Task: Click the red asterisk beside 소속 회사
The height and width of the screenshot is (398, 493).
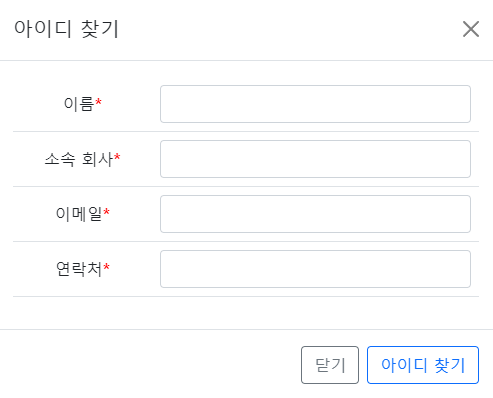Action: [x=117, y=156]
